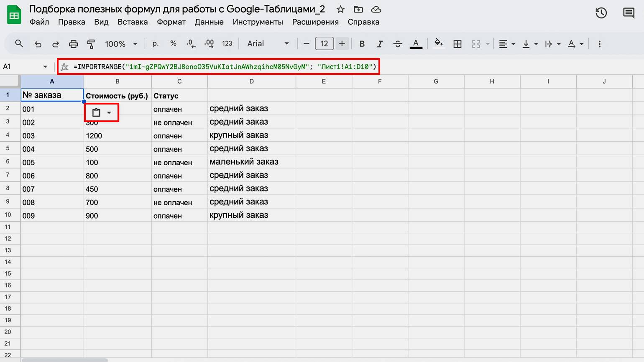The height and width of the screenshot is (362, 644).
Task: Redo the last action
Action: click(x=55, y=44)
